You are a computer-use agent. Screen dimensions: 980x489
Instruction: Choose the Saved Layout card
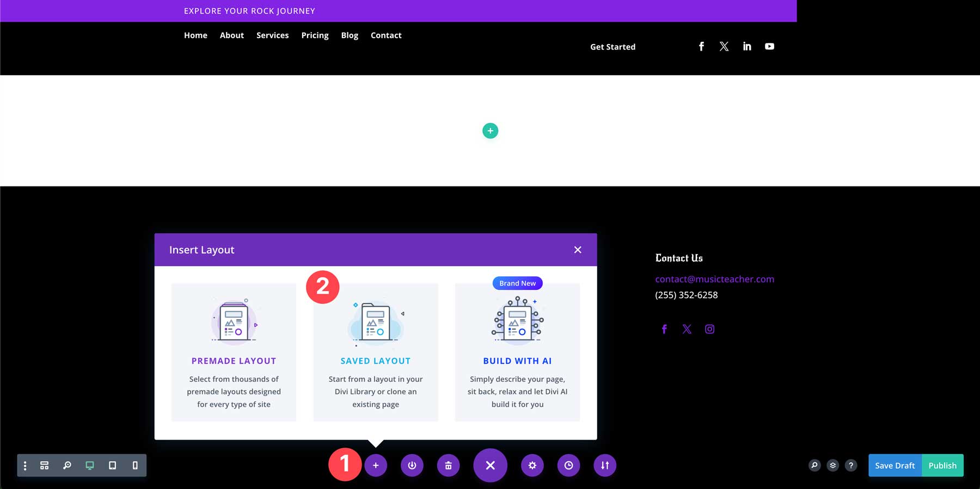376,352
